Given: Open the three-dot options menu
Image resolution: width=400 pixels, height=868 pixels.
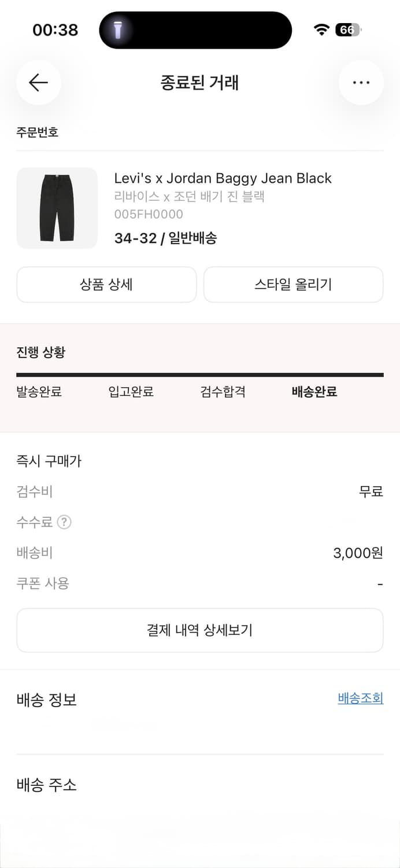Looking at the screenshot, I should tap(361, 83).
